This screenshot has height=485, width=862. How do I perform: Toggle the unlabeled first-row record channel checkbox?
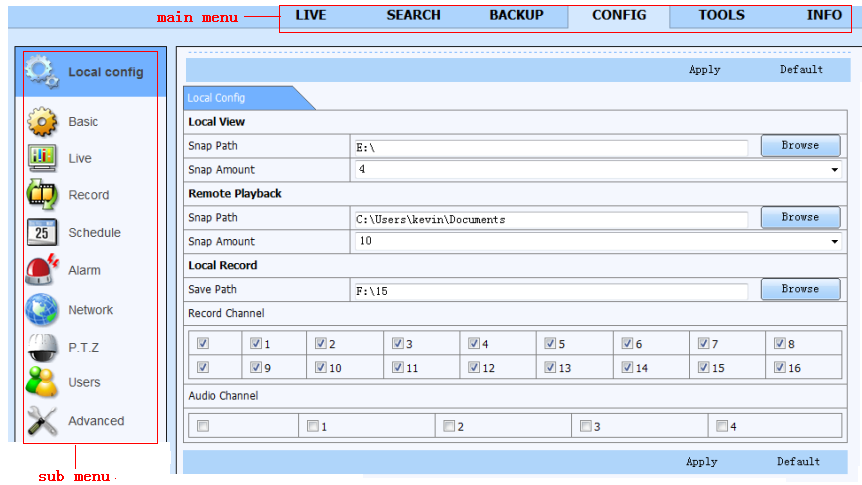pyautogui.click(x=203, y=343)
